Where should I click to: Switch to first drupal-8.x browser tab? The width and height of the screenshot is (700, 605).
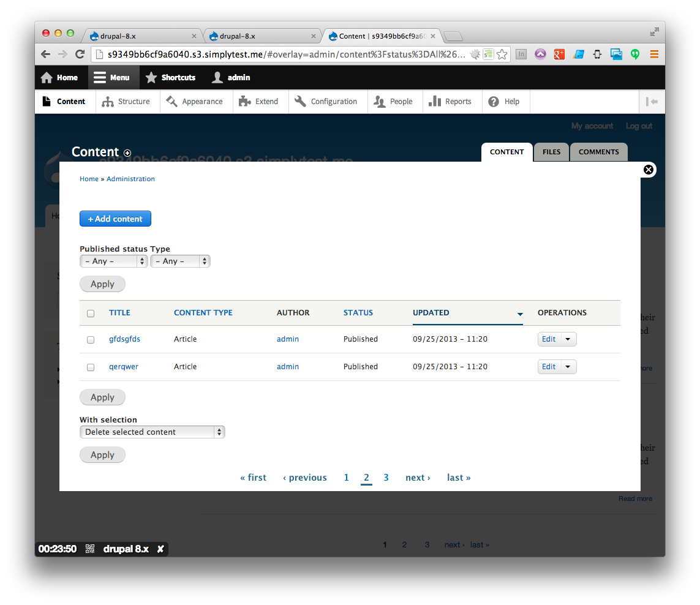click(143, 36)
